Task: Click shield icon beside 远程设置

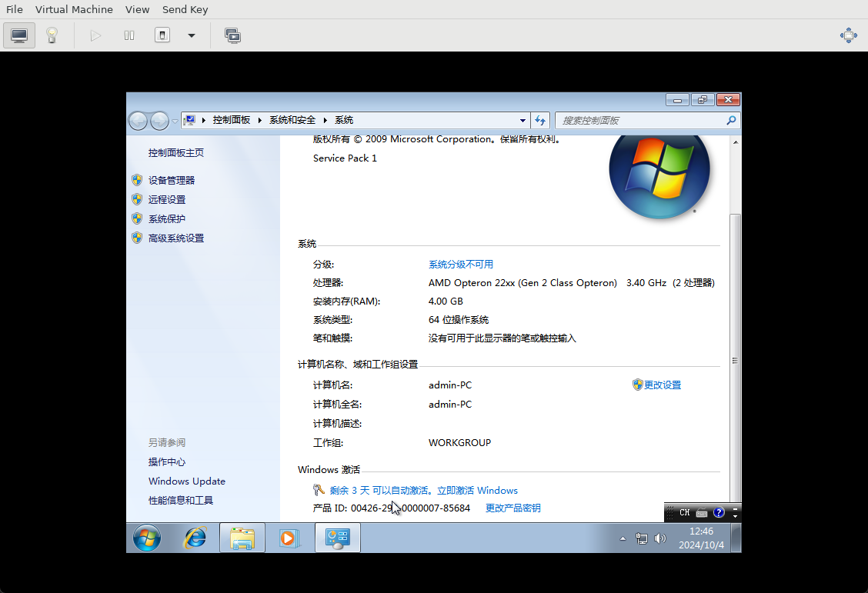Action: point(137,199)
